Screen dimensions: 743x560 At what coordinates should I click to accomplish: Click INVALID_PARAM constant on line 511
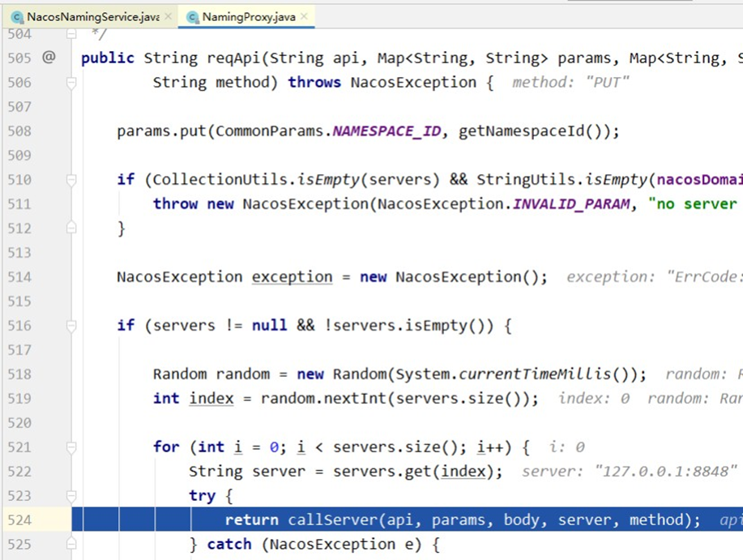571,203
